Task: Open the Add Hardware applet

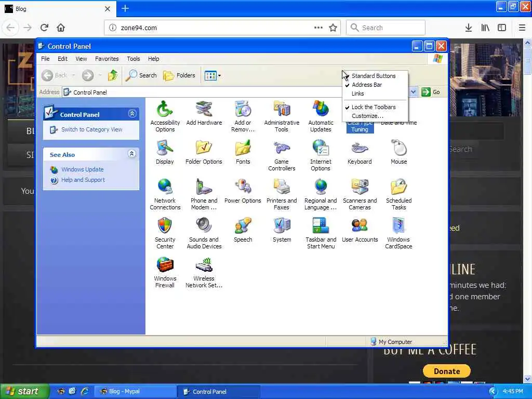Action: pos(204,113)
